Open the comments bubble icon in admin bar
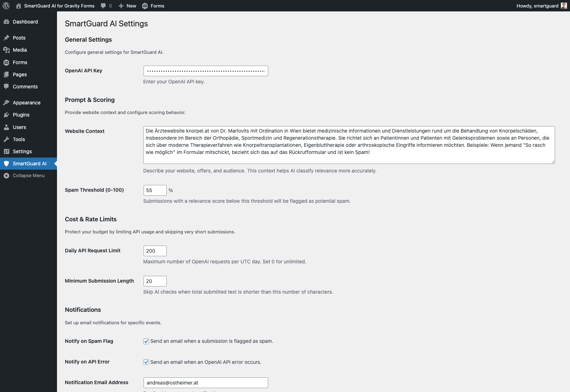Viewport: 570px width, 392px height. point(103,6)
